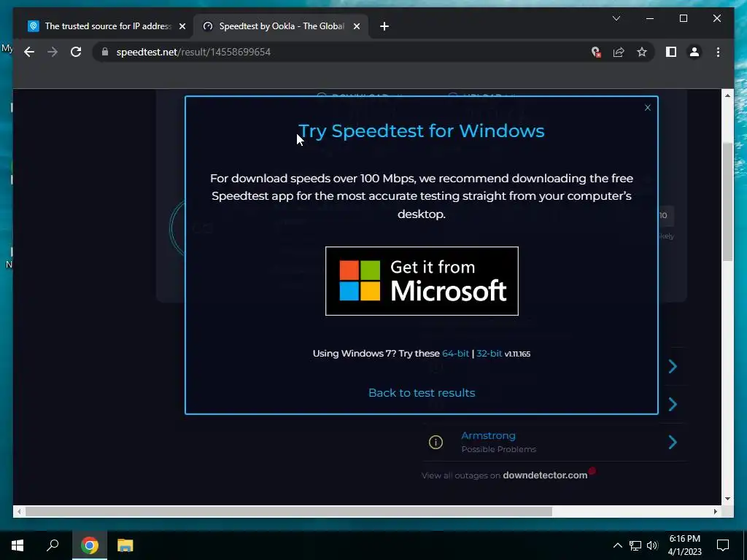Open the Chrome three-dot menu
The height and width of the screenshot is (560, 747).
(718, 52)
